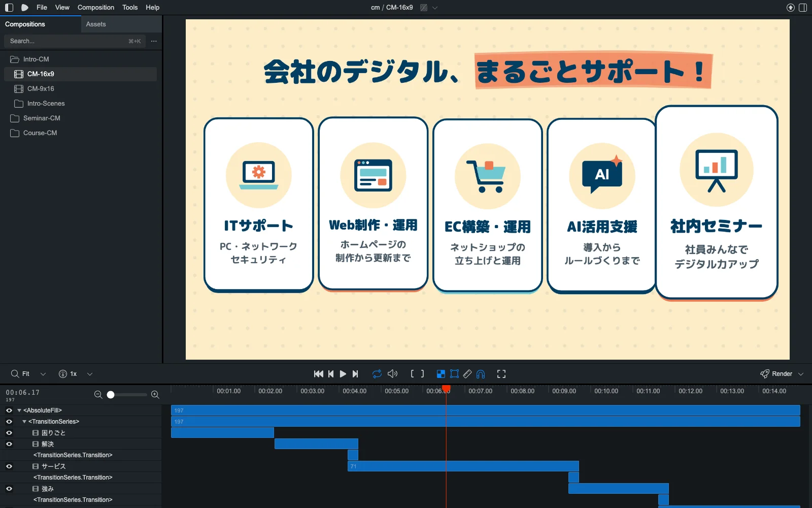Viewport: 812px width, 508px height.
Task: Hide the TransitionSeries track
Action: (9, 422)
